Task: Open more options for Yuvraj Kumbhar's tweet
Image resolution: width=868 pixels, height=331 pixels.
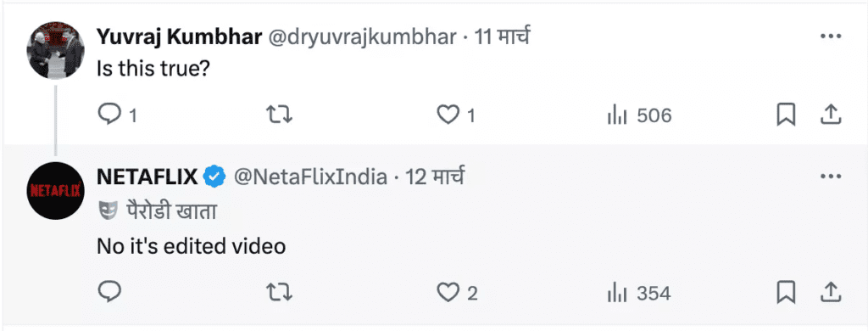Action: click(831, 37)
